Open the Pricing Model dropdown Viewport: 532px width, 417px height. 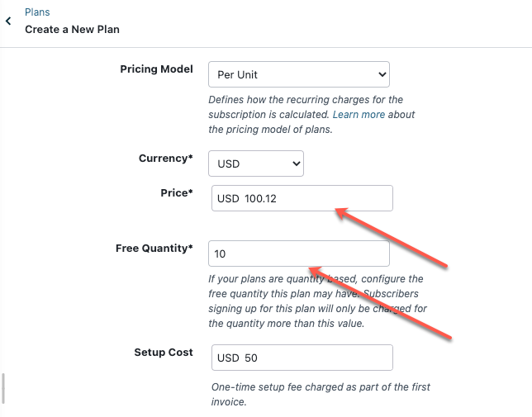[298, 74]
